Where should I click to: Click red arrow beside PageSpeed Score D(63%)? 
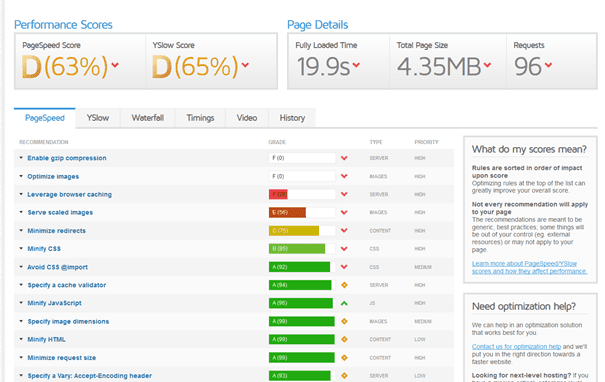pyautogui.click(x=115, y=65)
